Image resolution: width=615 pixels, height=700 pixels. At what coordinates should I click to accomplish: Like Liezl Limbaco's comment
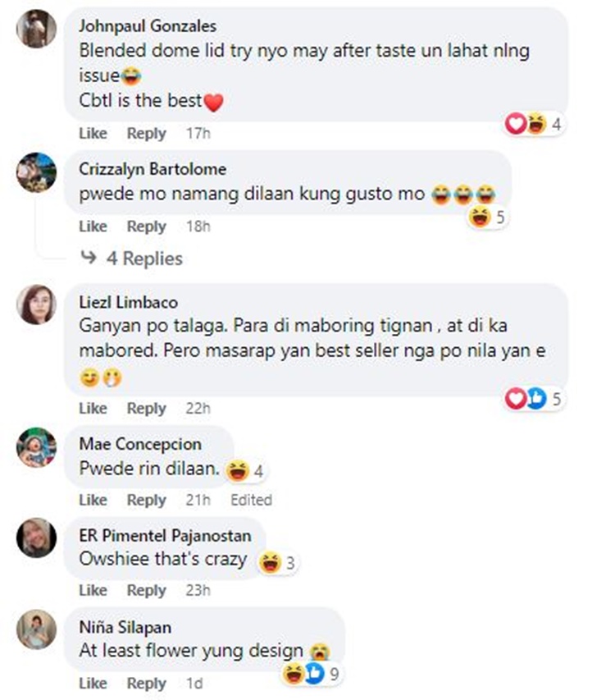pyautogui.click(x=93, y=408)
